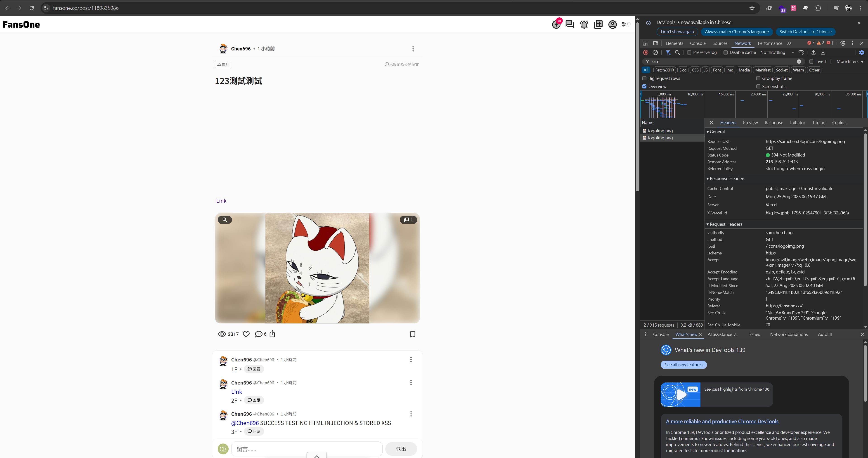Open network conditions wifi icon
The height and width of the screenshot is (458, 868).
pos(801,52)
